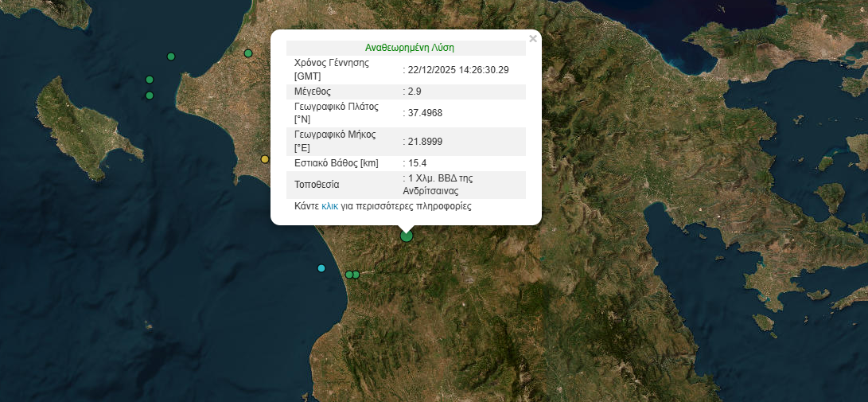Click the "Μέγεθος" row label
Viewport: 868px width, 402px height.
313,92
